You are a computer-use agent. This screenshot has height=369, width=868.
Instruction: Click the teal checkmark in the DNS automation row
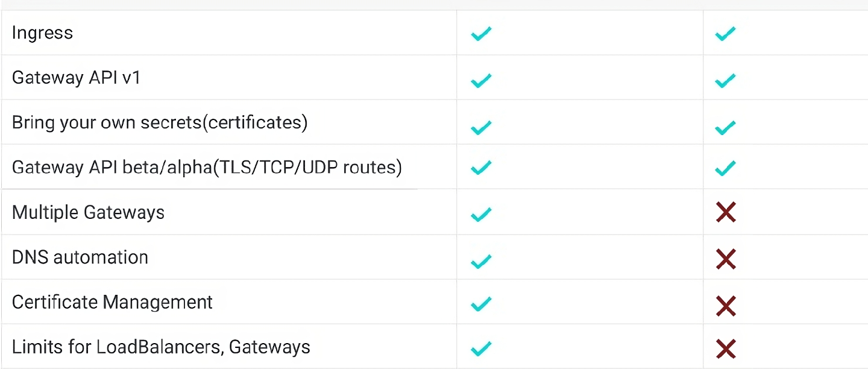[x=481, y=261]
